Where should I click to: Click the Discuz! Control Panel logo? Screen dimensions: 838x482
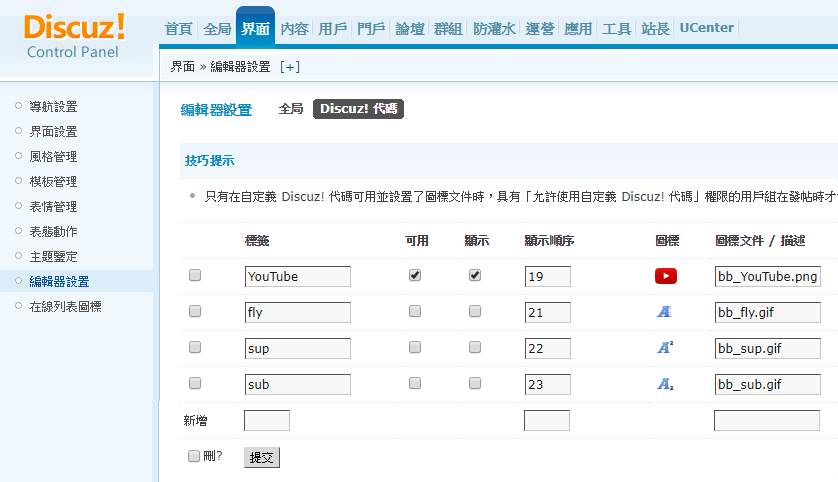(74, 36)
